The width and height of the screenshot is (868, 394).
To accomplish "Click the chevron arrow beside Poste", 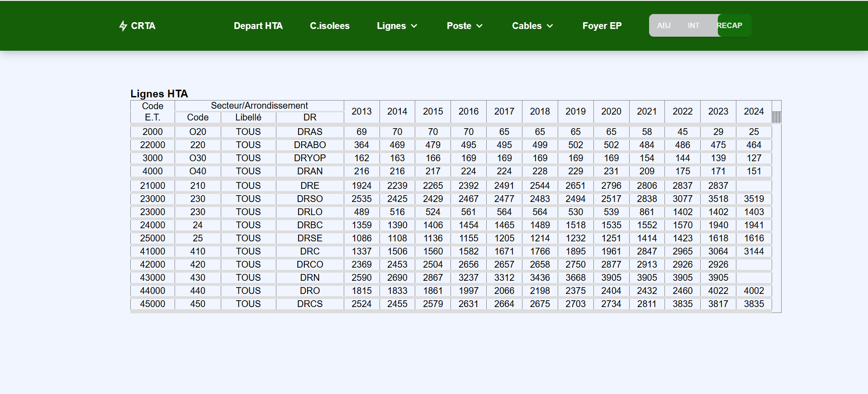I will click(x=479, y=26).
